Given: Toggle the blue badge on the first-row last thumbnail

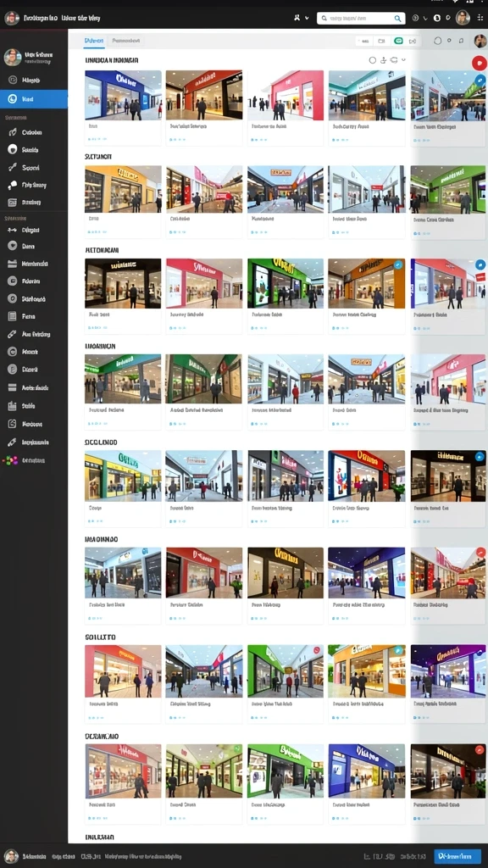Looking at the screenshot, I should (x=480, y=81).
